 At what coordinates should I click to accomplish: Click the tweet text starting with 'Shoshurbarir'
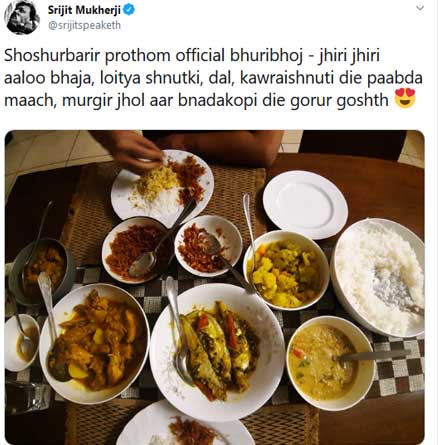click(213, 78)
